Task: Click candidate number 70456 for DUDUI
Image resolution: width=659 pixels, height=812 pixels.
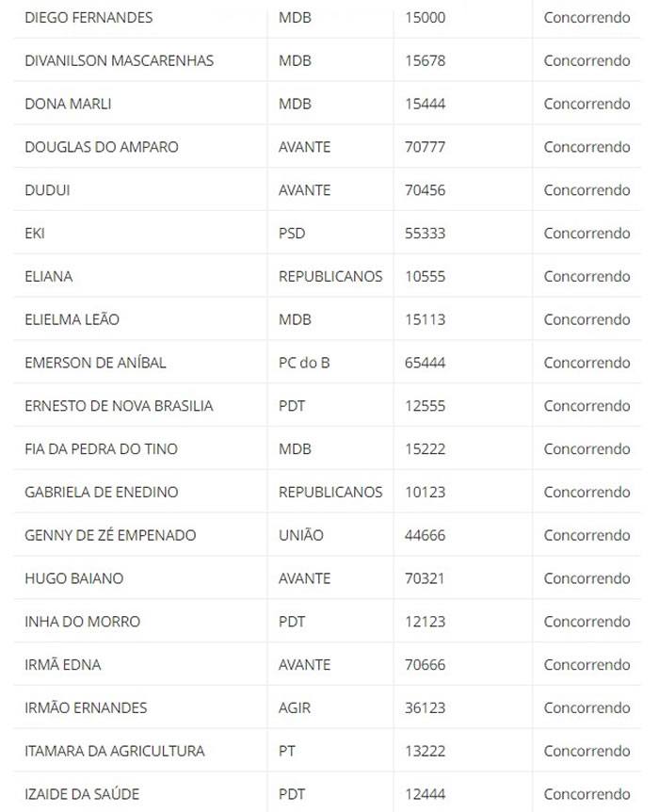Action: click(x=425, y=190)
